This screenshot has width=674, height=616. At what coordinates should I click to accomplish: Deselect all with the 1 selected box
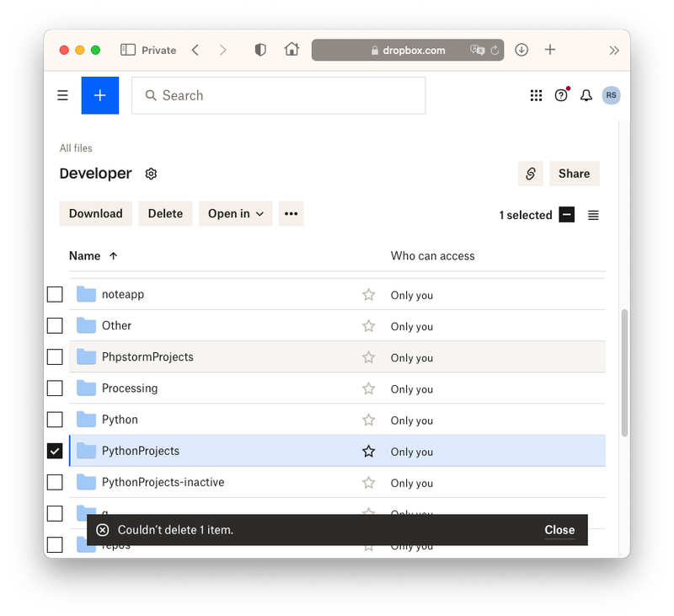pos(566,215)
